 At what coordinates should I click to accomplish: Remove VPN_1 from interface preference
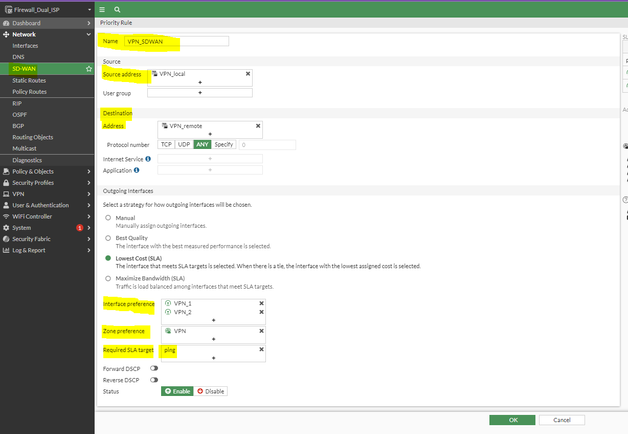(x=261, y=303)
